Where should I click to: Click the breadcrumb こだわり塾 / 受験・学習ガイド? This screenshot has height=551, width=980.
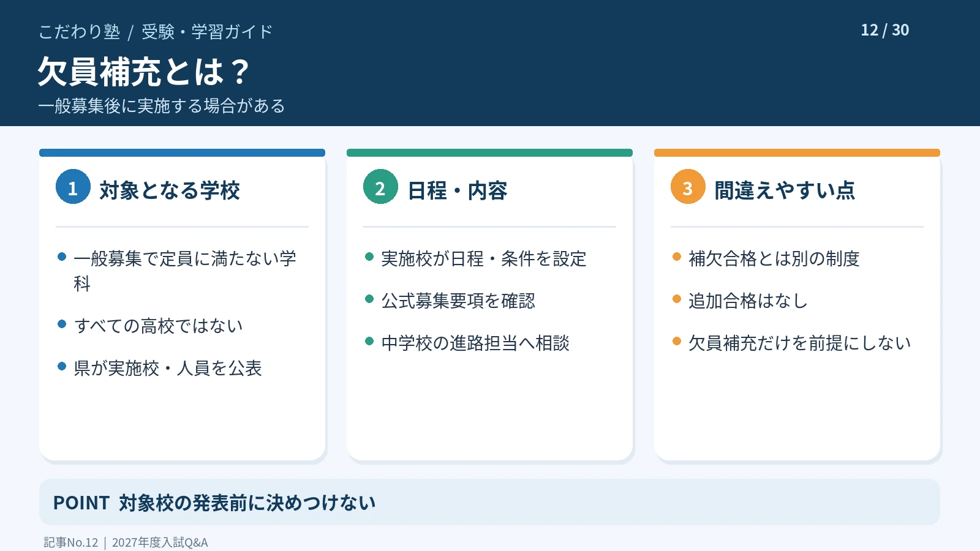click(156, 32)
